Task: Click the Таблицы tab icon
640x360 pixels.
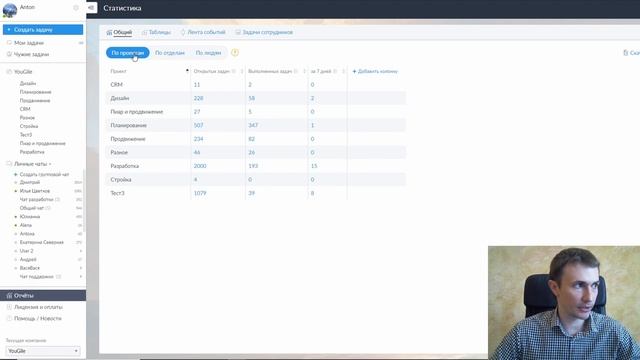Action: (x=144, y=32)
